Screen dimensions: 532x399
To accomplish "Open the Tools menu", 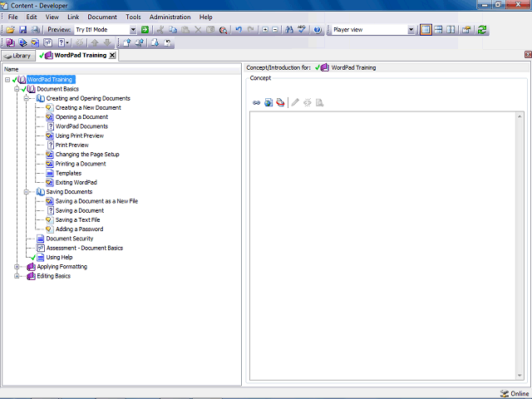I will click(x=133, y=17).
